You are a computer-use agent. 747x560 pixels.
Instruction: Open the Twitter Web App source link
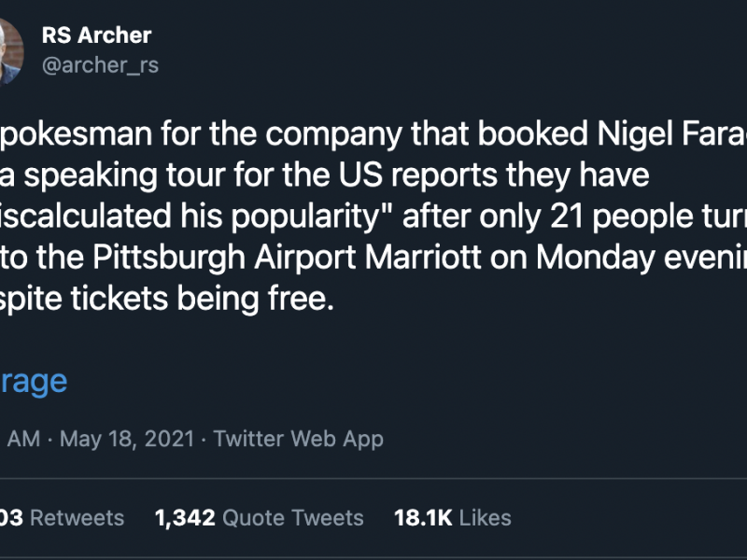point(299,439)
